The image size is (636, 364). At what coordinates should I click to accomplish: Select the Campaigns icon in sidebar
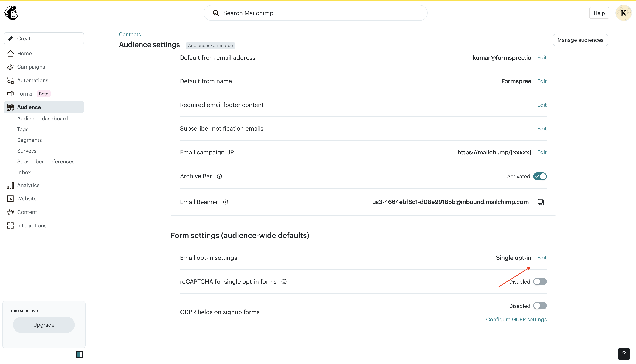pyautogui.click(x=10, y=67)
